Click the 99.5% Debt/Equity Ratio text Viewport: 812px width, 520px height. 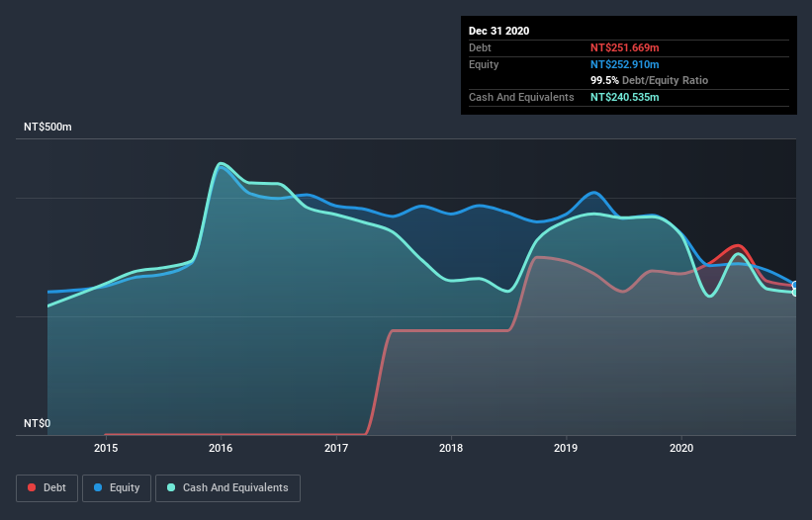(x=650, y=80)
